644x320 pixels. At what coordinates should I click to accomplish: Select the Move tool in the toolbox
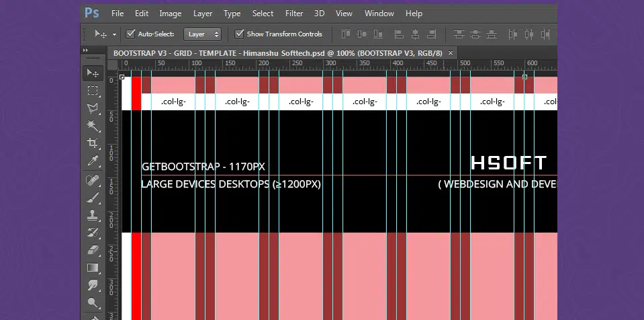[93, 73]
